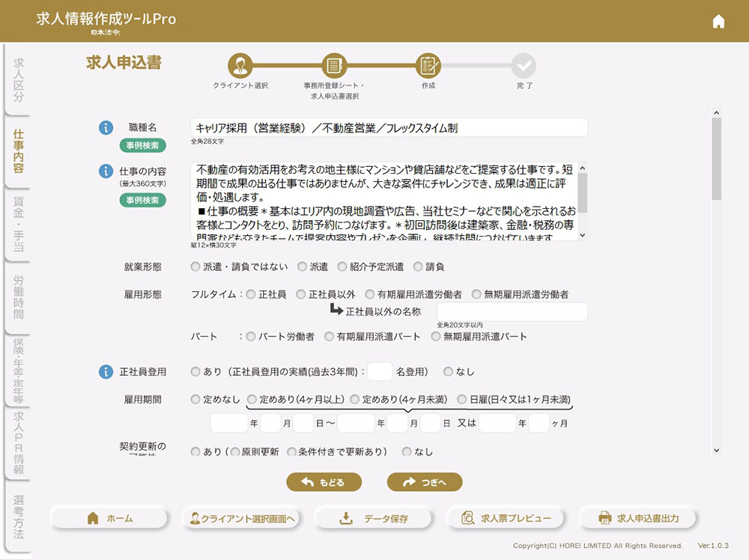
Task: Select 無期雇用派遣パート radio option
Action: point(436,336)
